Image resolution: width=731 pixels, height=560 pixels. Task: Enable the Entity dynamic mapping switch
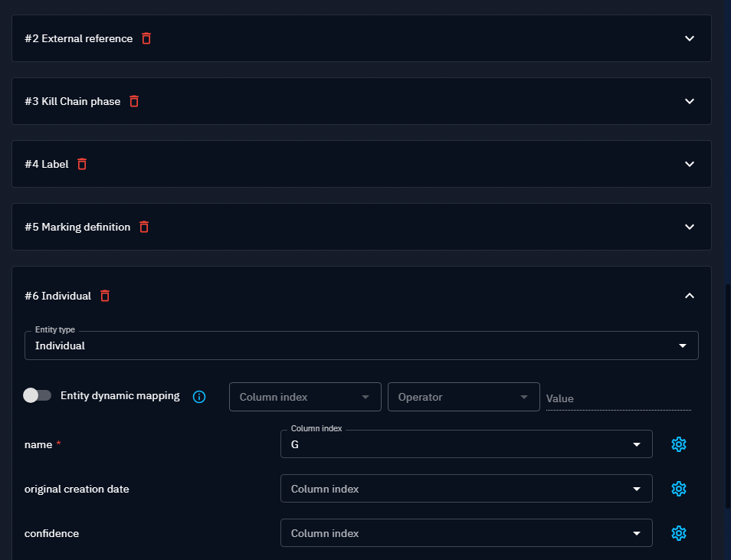coord(37,395)
